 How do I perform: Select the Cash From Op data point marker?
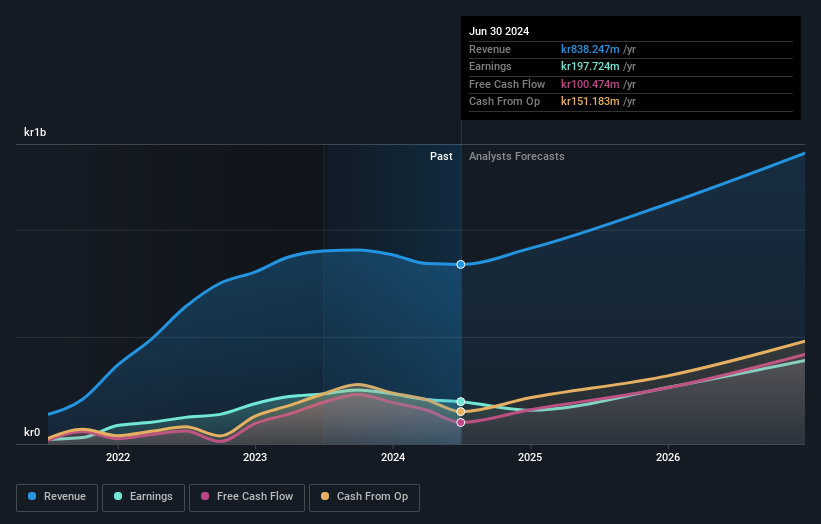click(461, 412)
